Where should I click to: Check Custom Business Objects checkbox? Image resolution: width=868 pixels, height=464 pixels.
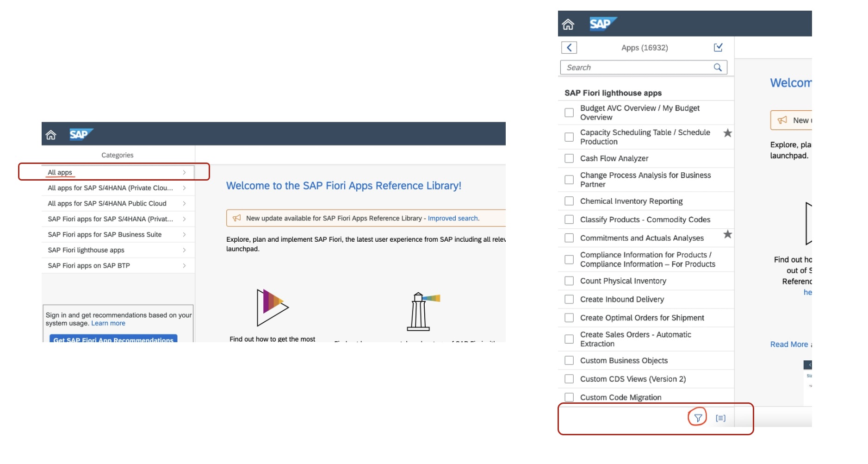click(x=569, y=360)
